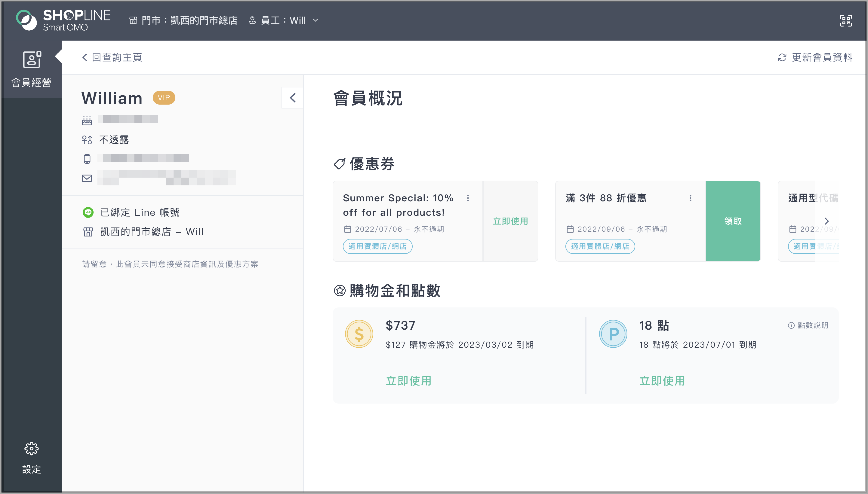Click the star icon by 購物金和點數
This screenshot has width=868, height=494.
tap(340, 290)
